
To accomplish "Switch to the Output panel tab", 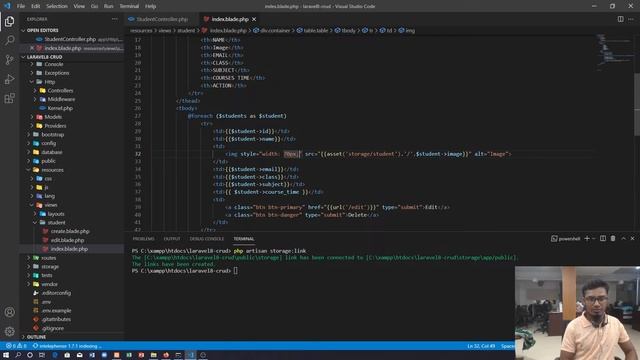I will click(172, 239).
